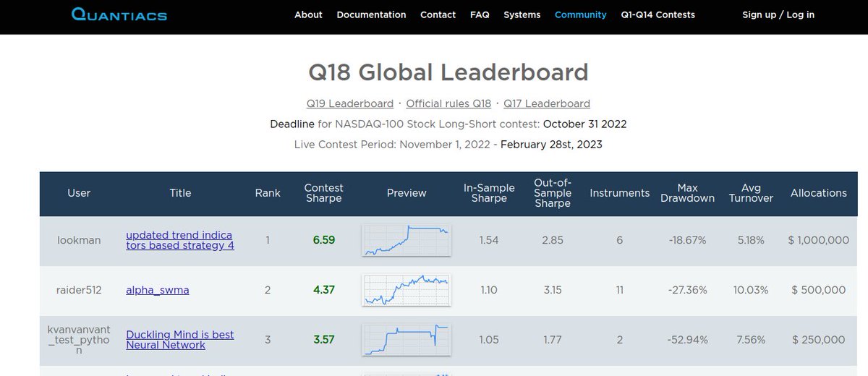Open 'updated trend indicators based strategy 4'
The image size is (868, 376).
tap(179, 240)
